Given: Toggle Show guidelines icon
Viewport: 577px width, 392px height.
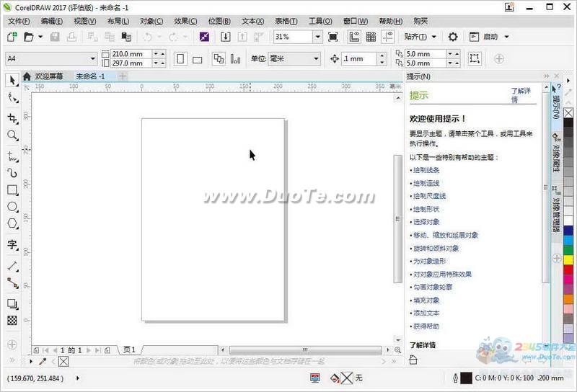Looking at the screenshot, I should coord(388,37).
